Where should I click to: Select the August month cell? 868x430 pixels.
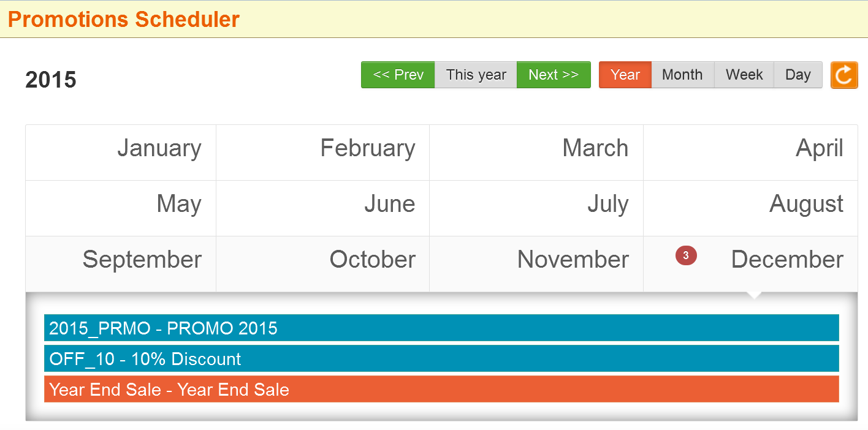pyautogui.click(x=750, y=208)
